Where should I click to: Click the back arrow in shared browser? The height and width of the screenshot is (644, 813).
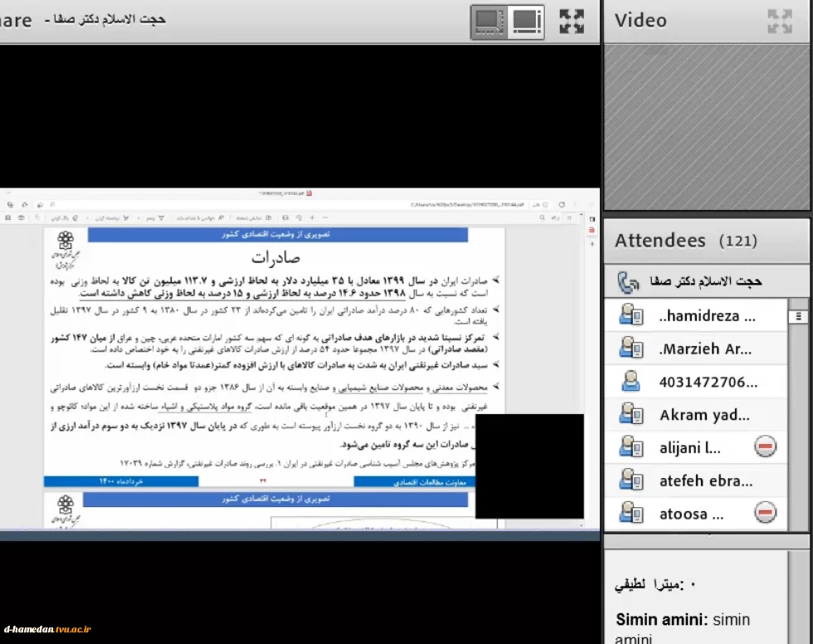[590, 205]
